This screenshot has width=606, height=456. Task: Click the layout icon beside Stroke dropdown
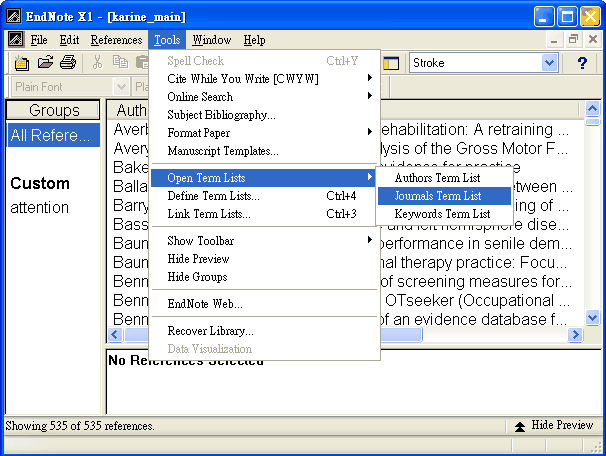point(391,63)
